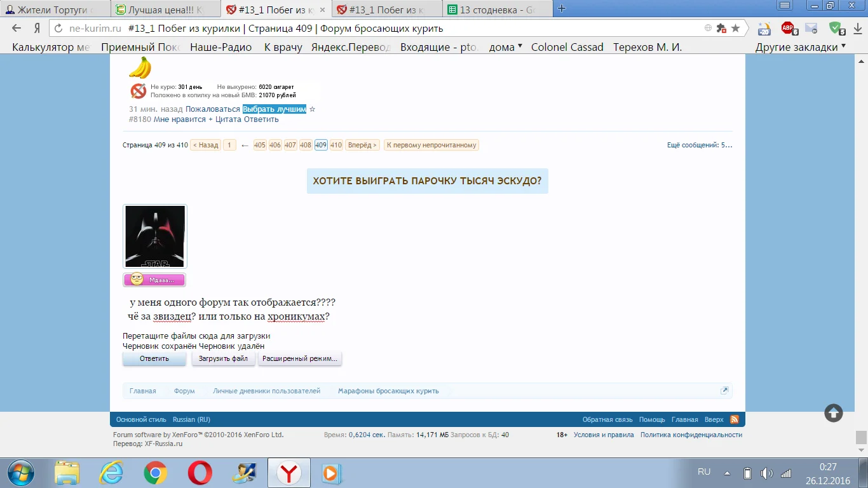The width and height of the screenshot is (868, 488).
Task: Open the green shield Adguard extension
Action: coord(836,29)
